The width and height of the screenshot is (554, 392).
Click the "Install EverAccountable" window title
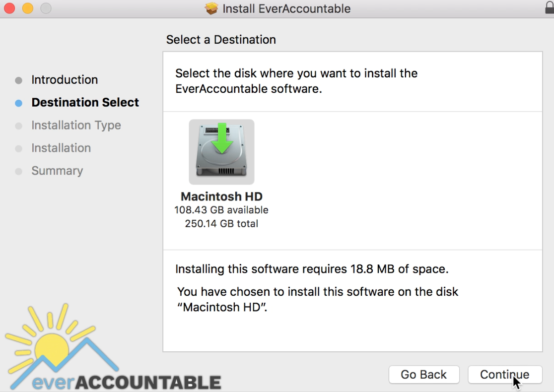click(286, 8)
